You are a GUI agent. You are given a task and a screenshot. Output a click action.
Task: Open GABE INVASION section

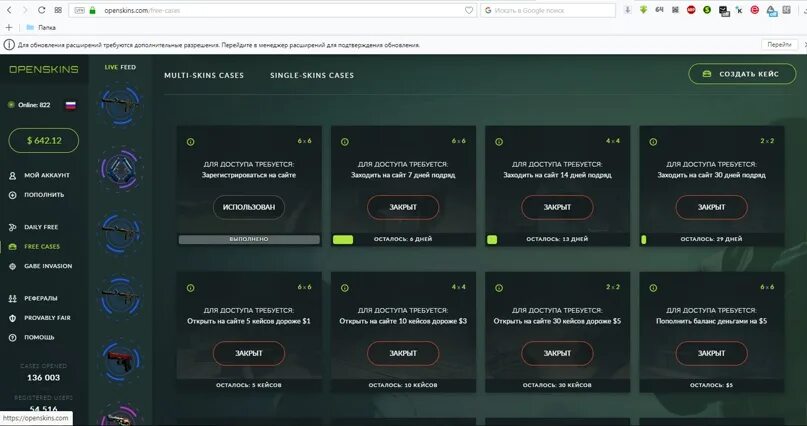pyautogui.click(x=40, y=267)
